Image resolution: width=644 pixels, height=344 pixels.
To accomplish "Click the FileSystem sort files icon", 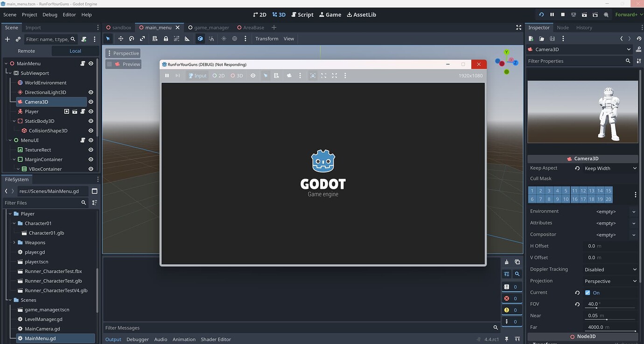I will pos(95,203).
